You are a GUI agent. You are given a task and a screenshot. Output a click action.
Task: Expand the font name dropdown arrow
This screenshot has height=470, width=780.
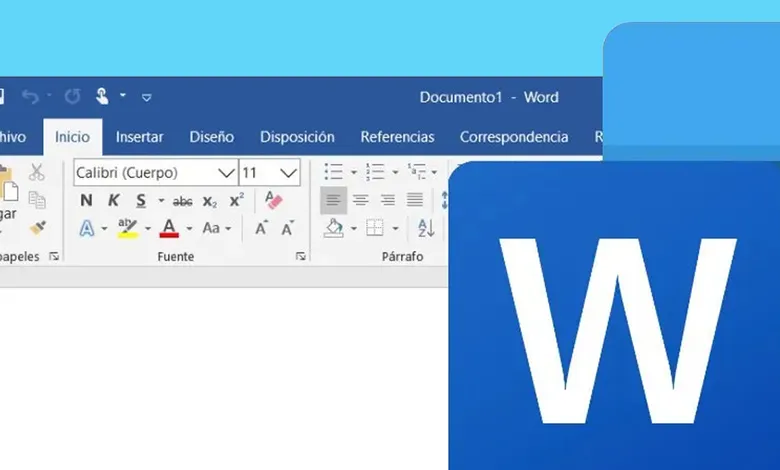(x=226, y=173)
